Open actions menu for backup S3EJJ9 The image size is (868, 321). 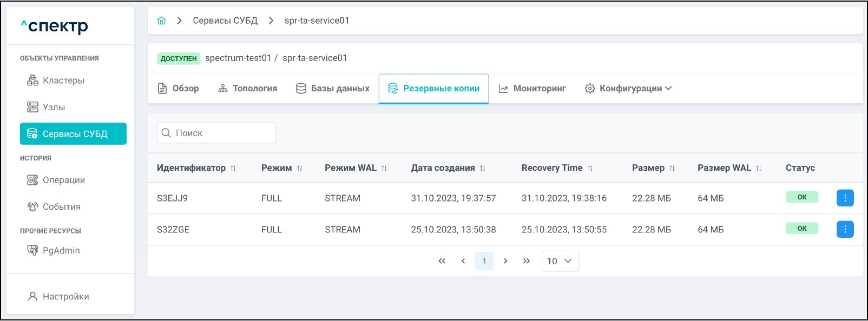tap(845, 198)
